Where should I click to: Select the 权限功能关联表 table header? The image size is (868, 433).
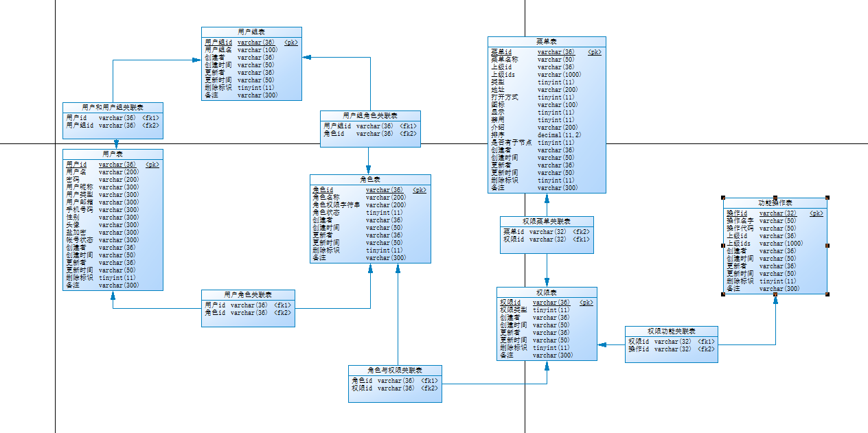pyautogui.click(x=672, y=331)
